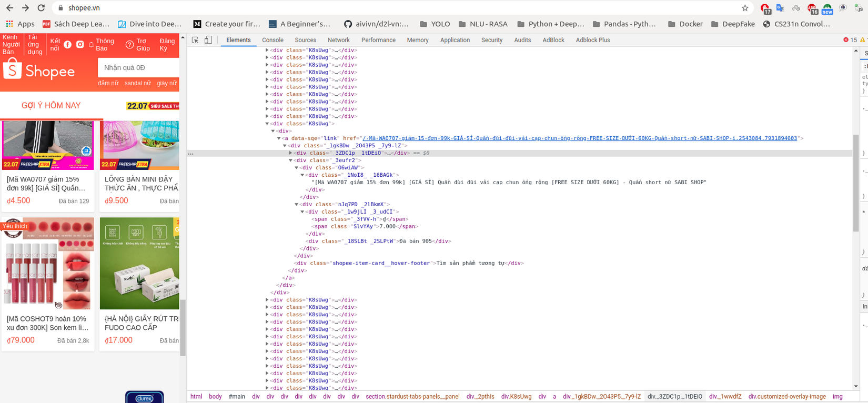Image resolution: width=868 pixels, height=403 pixels.
Task: Open the product href link in Elements
Action: coord(579,138)
